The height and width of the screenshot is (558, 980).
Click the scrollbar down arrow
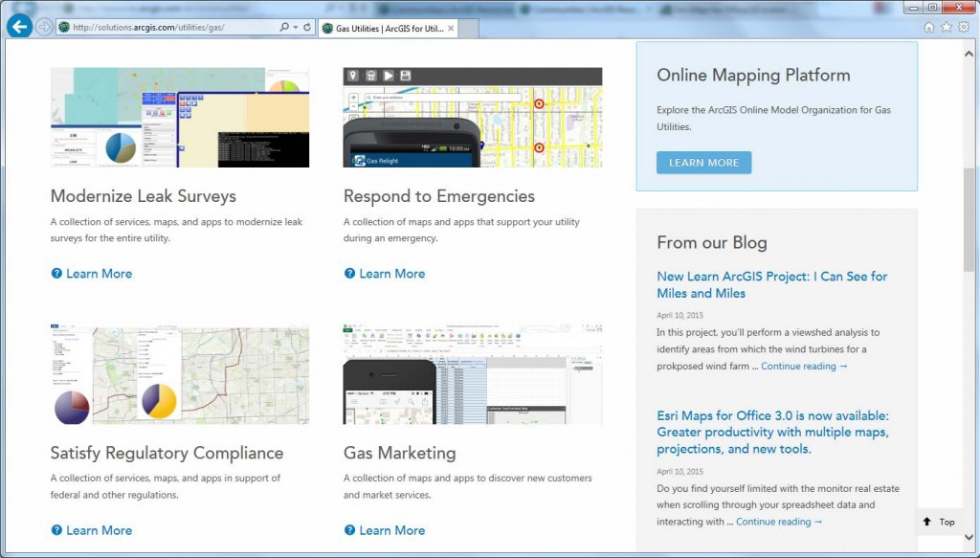[969, 537]
